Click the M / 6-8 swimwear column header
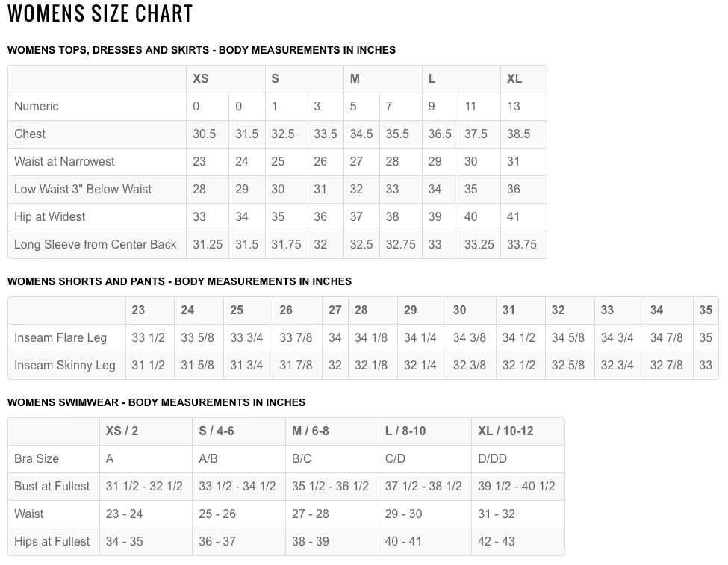Image resolution: width=728 pixels, height=565 pixels. 311,431
